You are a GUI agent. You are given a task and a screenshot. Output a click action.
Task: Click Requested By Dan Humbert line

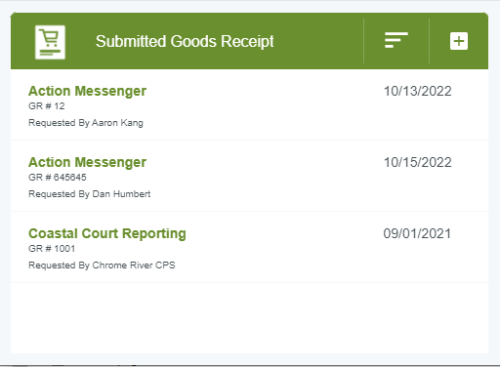[89, 194]
